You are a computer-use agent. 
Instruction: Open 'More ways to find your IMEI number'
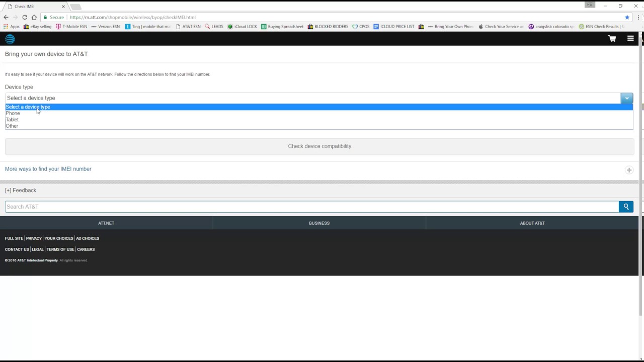pyautogui.click(x=48, y=169)
